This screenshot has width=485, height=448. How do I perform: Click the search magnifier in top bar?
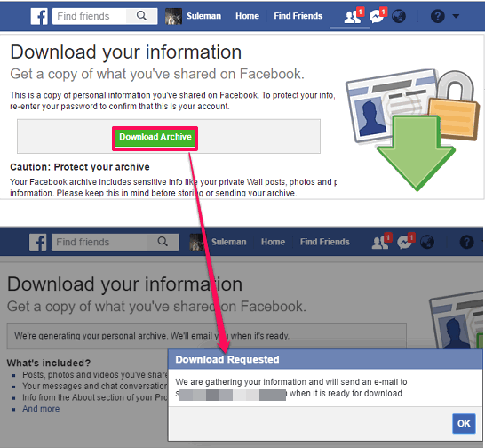(x=141, y=16)
